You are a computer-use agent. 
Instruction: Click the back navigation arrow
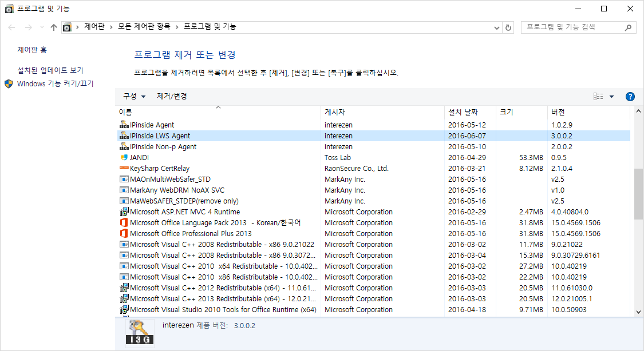click(x=10, y=26)
